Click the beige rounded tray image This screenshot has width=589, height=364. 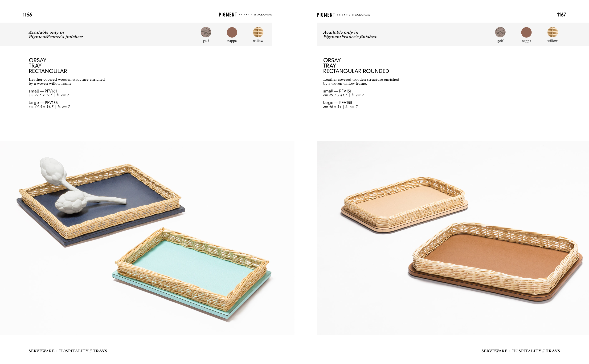tap(404, 205)
